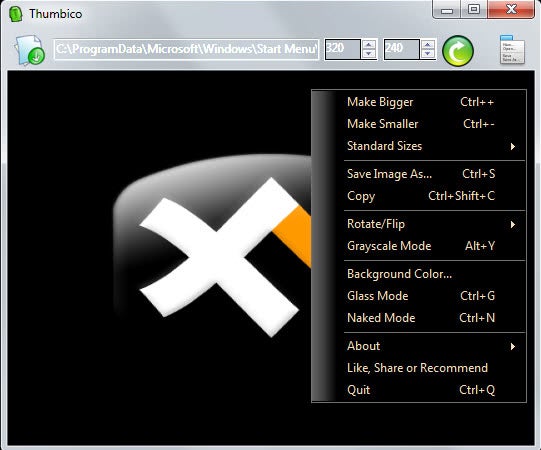This screenshot has height=450, width=541.
Task: Select Make Bigger from context menu
Action: (x=419, y=102)
